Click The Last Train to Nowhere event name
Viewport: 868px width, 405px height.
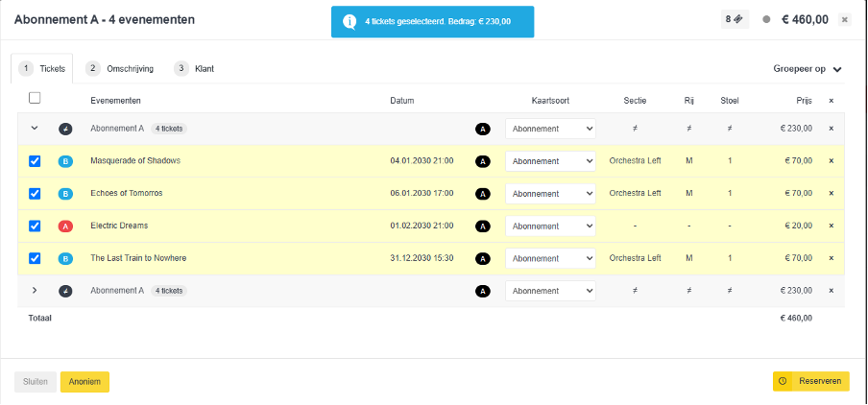point(138,258)
